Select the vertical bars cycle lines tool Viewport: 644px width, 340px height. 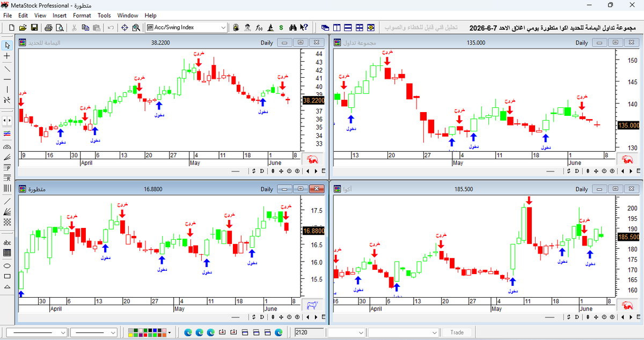(7, 188)
